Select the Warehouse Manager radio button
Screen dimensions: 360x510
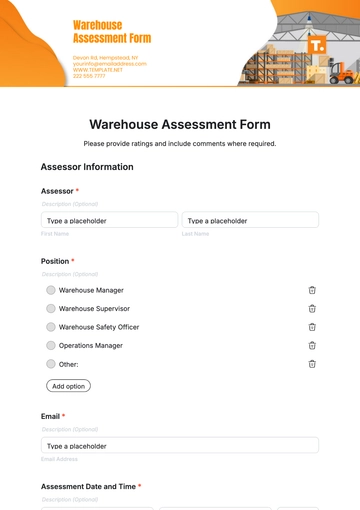51,290
